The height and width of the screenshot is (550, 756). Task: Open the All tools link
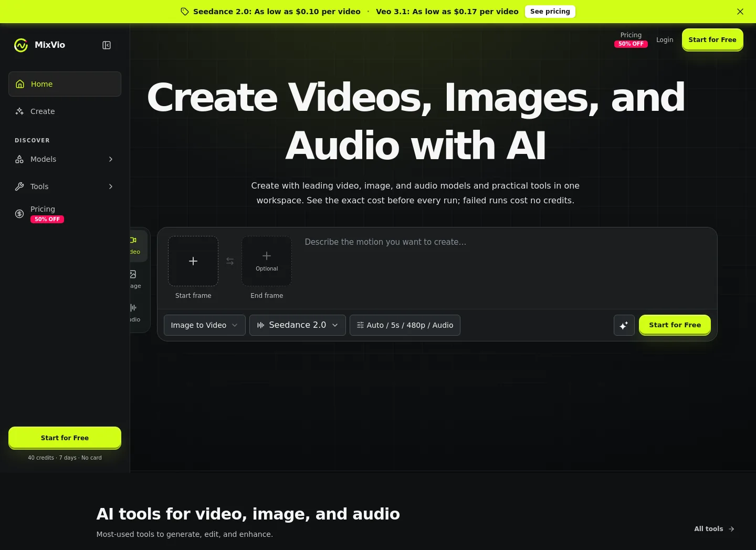pyautogui.click(x=714, y=529)
